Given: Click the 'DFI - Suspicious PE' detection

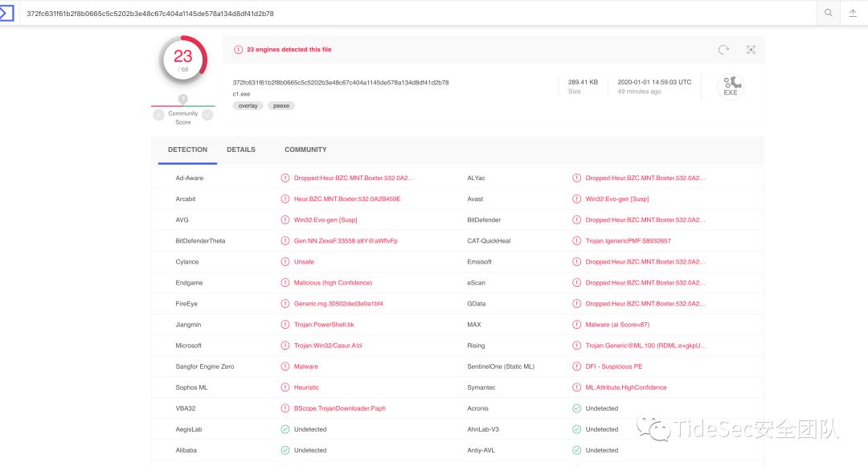Looking at the screenshot, I should [614, 367].
